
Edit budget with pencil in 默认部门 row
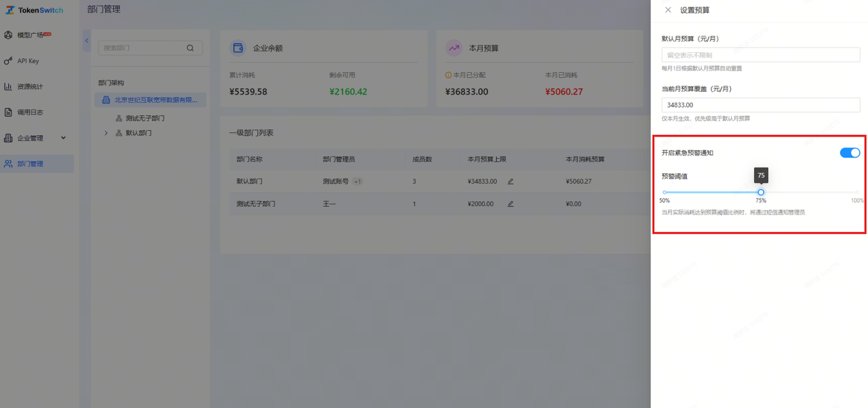511,181
